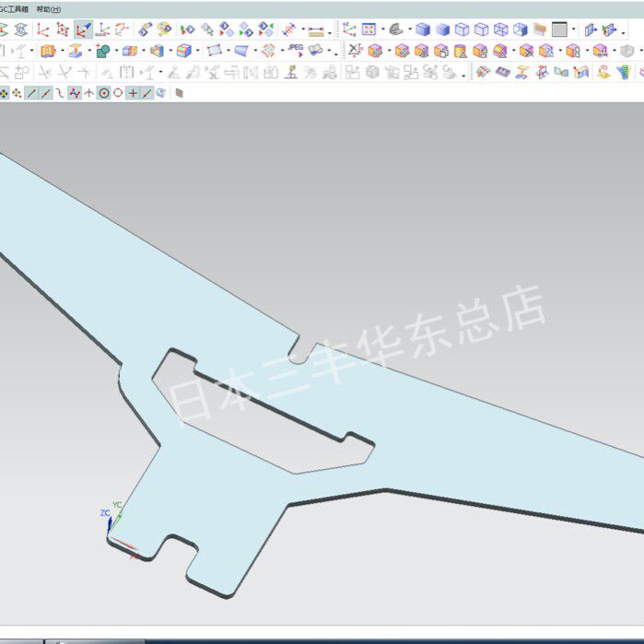Image resolution: width=644 pixels, height=644 pixels.
Task: Select the Shell feature tool
Action: point(157,51)
